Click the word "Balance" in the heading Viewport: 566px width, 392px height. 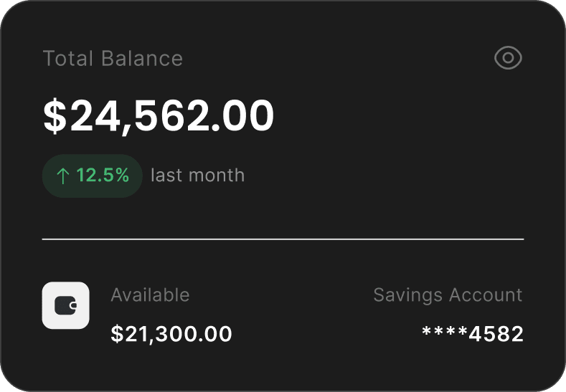[x=146, y=59]
